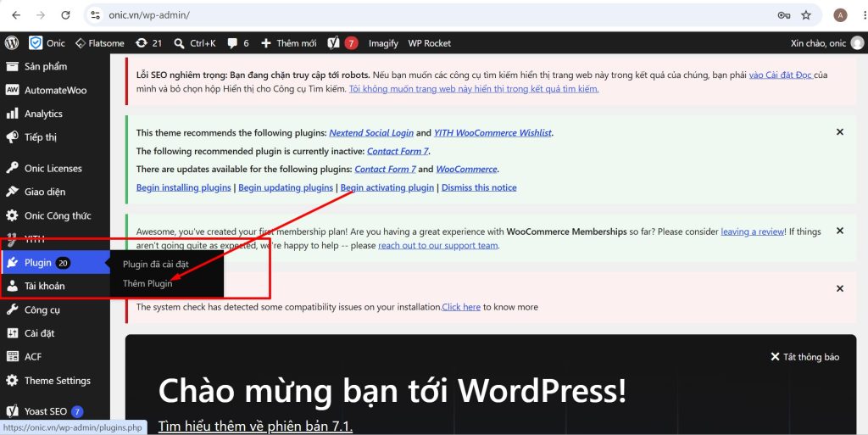Click Begin installing plugins

[x=183, y=187]
